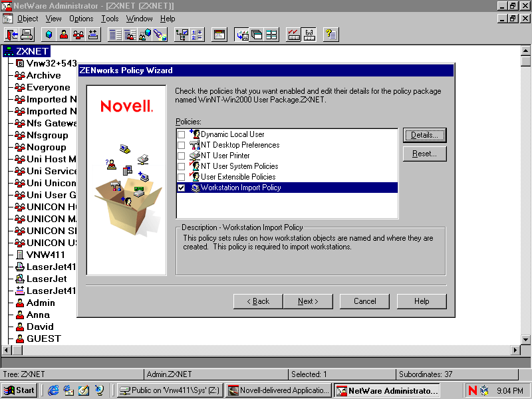Select the GUEST user object
The image size is (532, 399).
pos(44,338)
